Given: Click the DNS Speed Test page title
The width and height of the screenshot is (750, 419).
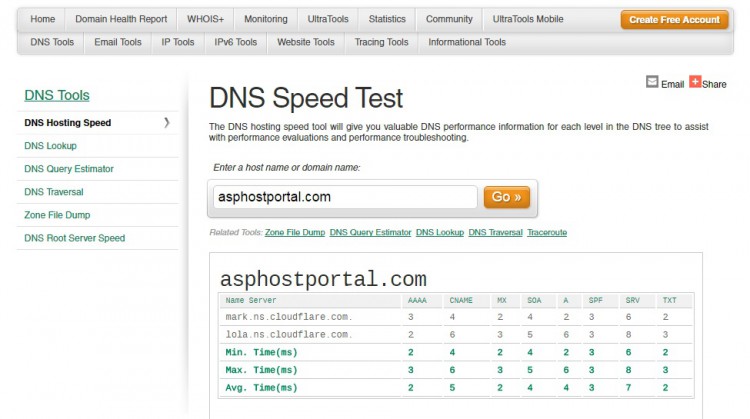Looking at the screenshot, I should (306, 98).
